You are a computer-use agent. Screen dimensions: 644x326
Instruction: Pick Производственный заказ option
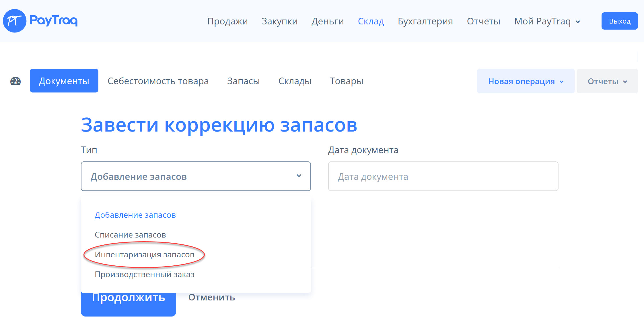coord(144,274)
